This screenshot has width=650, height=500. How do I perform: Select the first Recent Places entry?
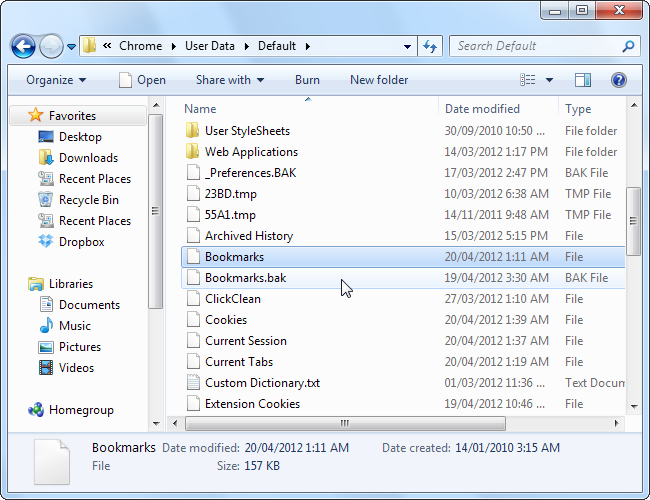click(x=95, y=179)
